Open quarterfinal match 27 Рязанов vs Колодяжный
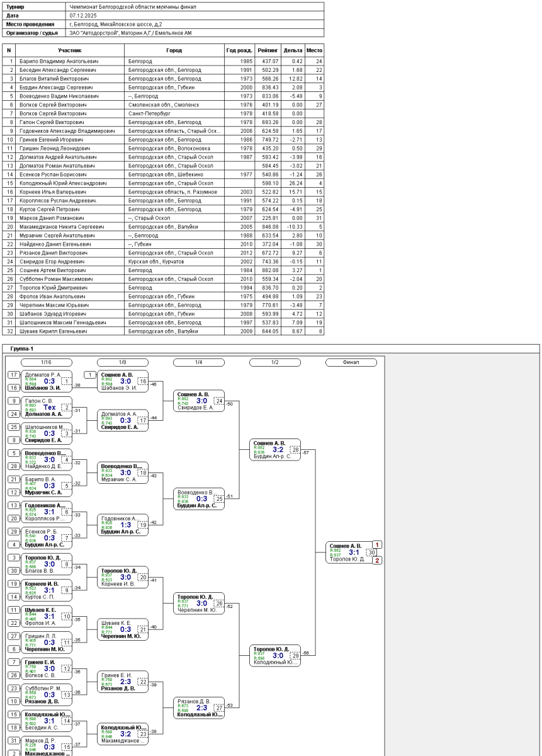 (x=199, y=707)
